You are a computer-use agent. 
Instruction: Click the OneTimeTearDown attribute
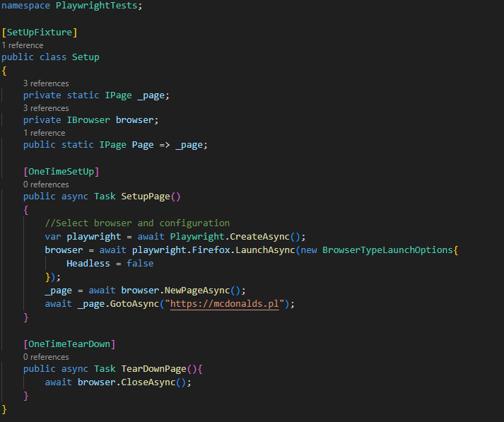click(69, 344)
